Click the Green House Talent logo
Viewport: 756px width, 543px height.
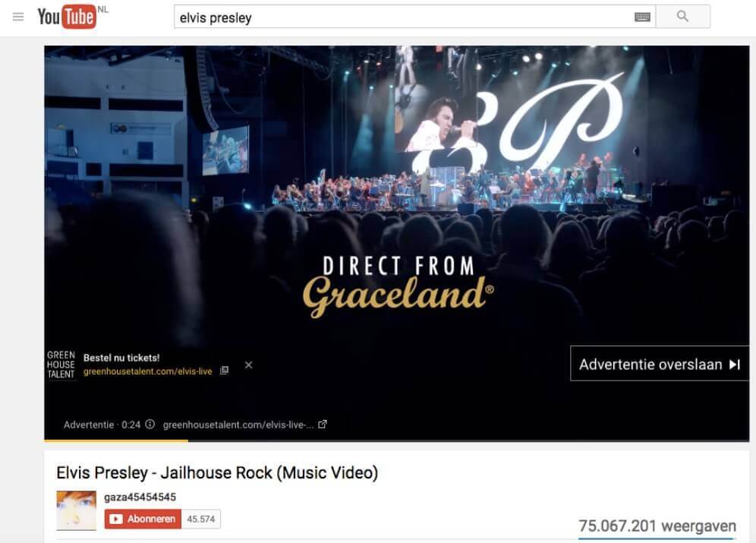click(61, 365)
